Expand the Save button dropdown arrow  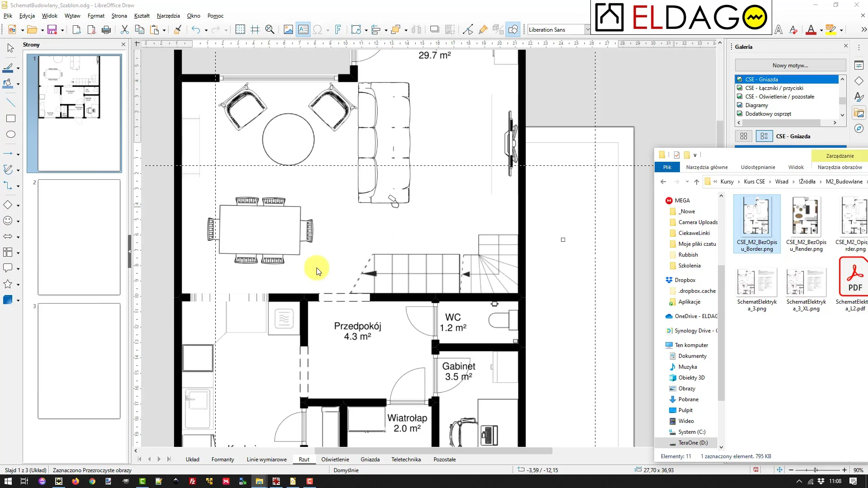pos(62,30)
